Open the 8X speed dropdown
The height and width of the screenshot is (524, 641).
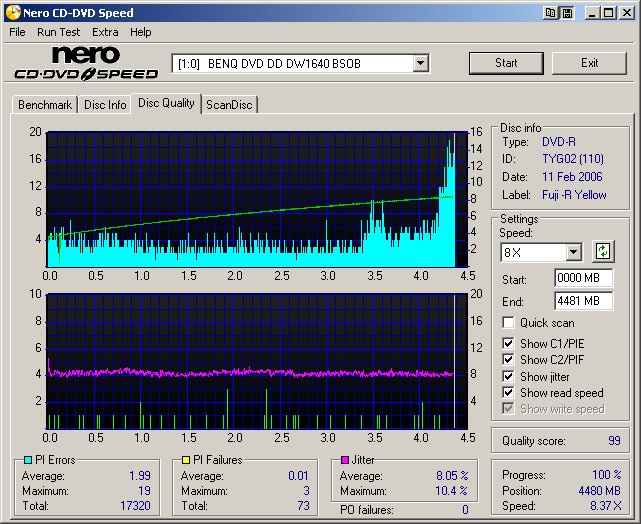(x=573, y=252)
